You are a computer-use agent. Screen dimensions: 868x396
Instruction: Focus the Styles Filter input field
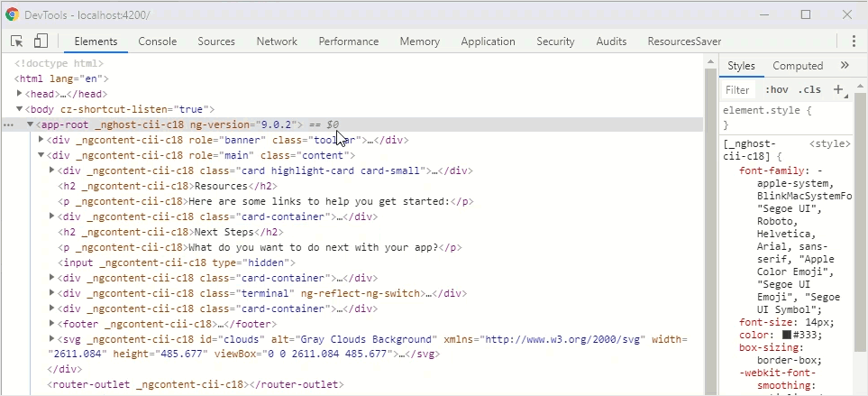coord(738,89)
